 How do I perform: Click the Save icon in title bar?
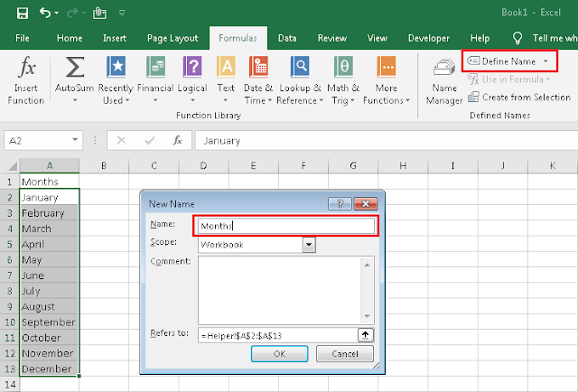coord(23,14)
